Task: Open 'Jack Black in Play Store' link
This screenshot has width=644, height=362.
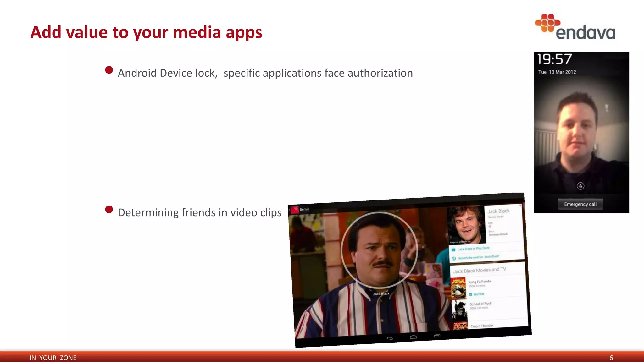Action: point(474,249)
